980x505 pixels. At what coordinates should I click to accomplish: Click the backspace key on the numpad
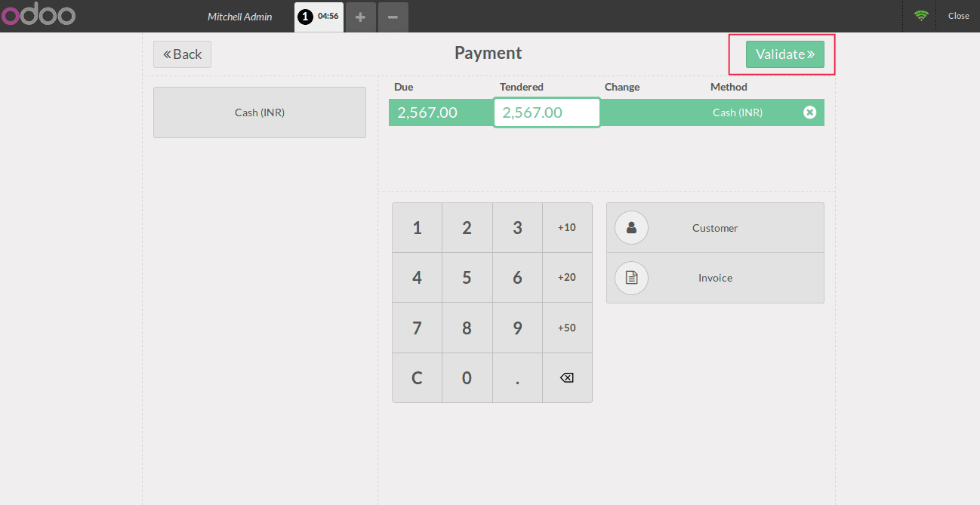[567, 377]
